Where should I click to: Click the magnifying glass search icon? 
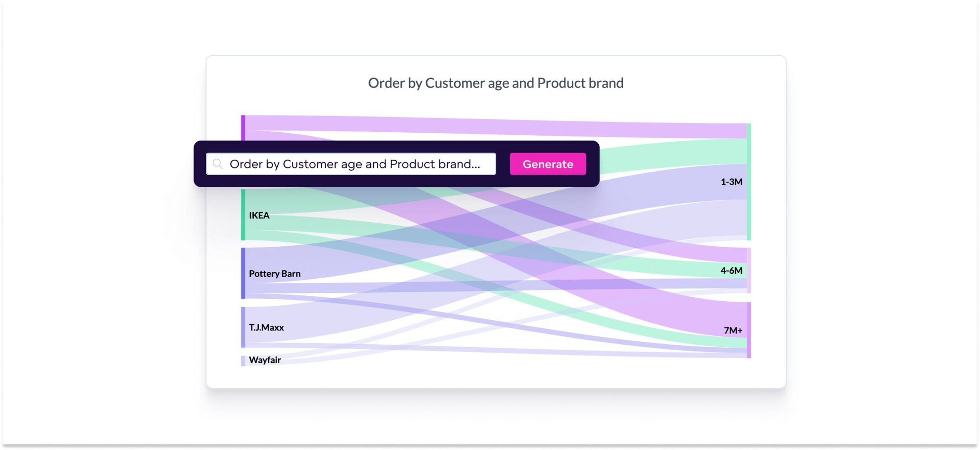(218, 164)
